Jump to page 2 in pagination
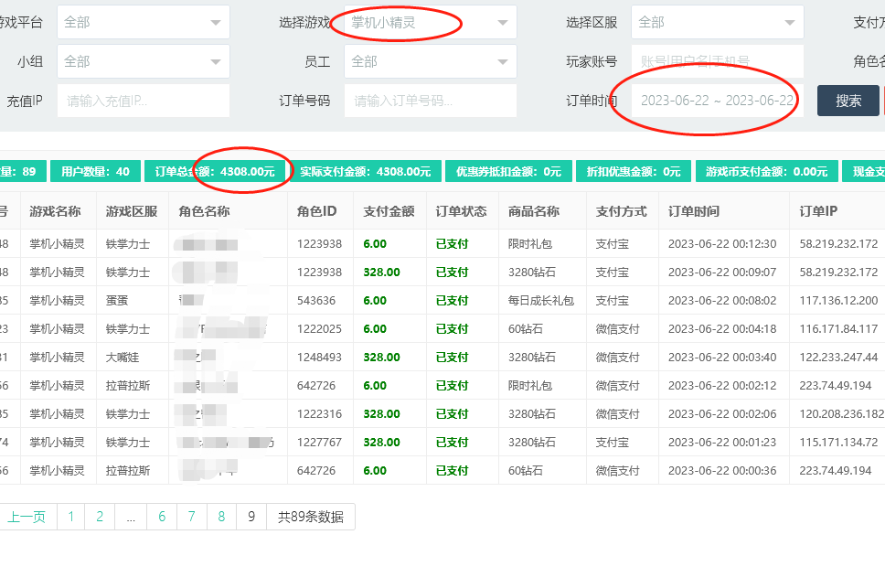 tap(100, 517)
